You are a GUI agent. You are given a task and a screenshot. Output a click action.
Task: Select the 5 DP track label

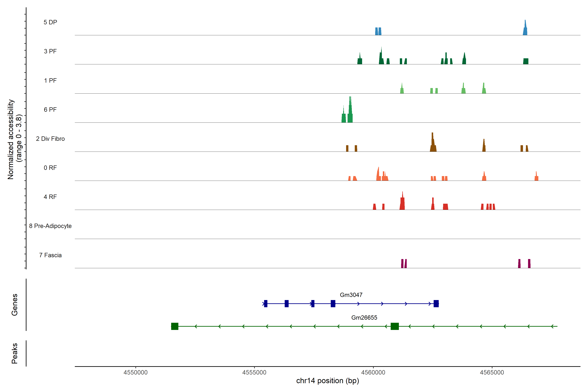50,22
